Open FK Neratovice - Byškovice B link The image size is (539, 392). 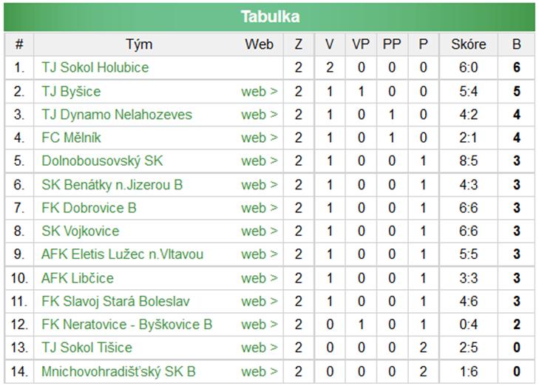click(x=127, y=324)
